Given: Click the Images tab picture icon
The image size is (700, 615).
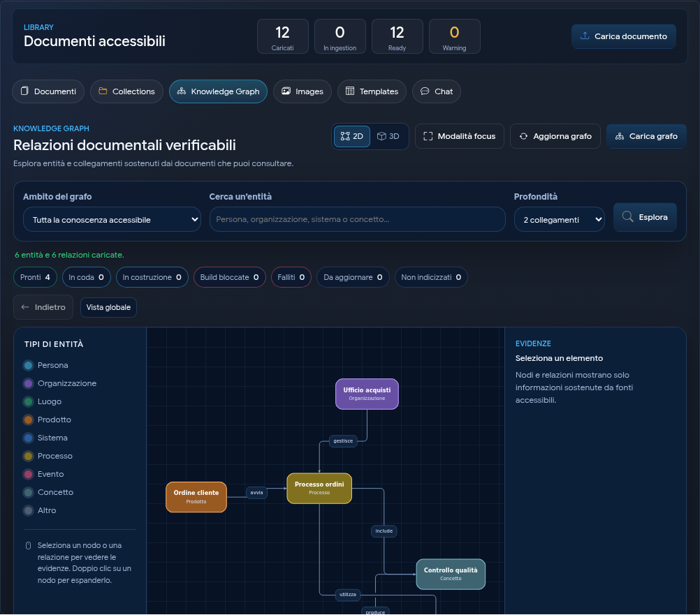Looking at the screenshot, I should (286, 91).
